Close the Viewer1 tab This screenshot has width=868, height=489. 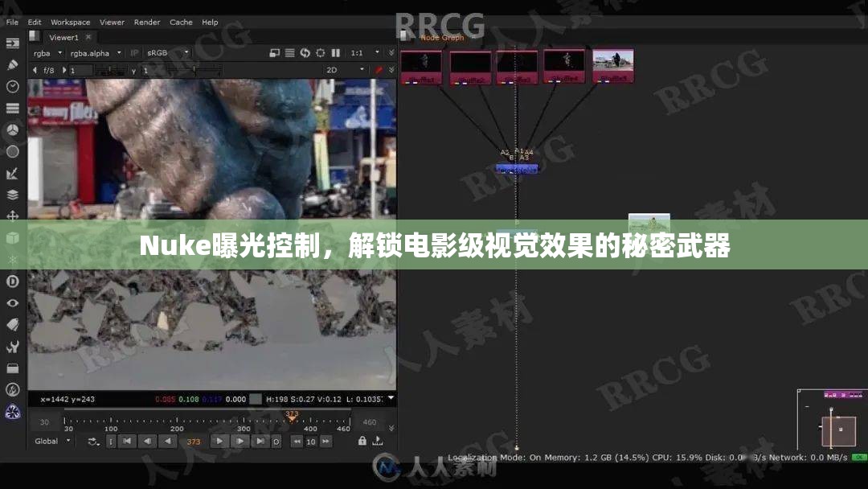88,37
